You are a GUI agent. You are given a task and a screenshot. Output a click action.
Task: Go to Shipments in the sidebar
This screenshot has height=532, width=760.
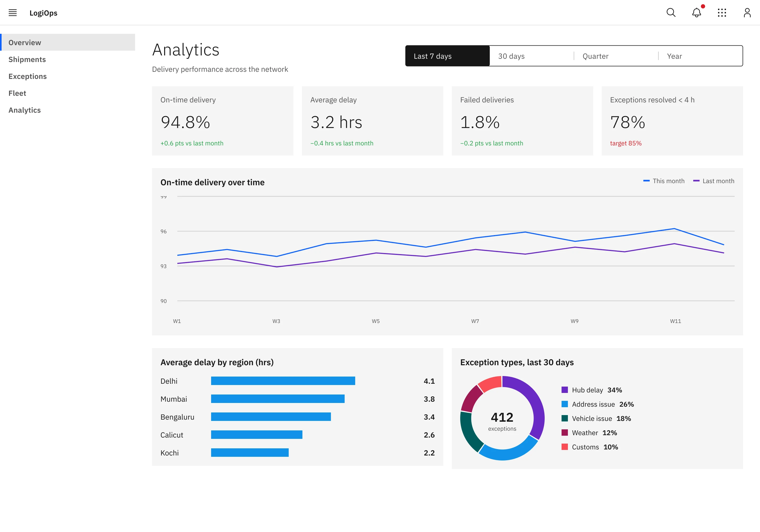[68, 59]
